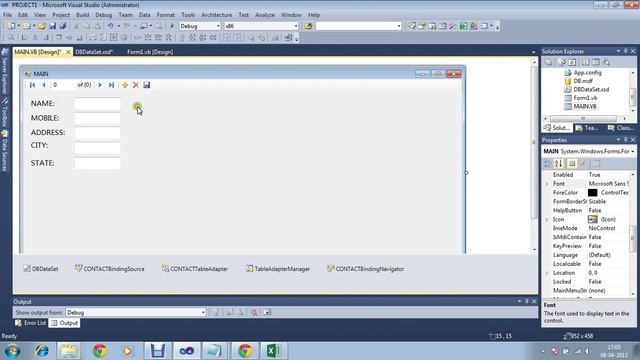
Task: Click Show All Files icon in Solution Explorer
Action: (x=562, y=62)
